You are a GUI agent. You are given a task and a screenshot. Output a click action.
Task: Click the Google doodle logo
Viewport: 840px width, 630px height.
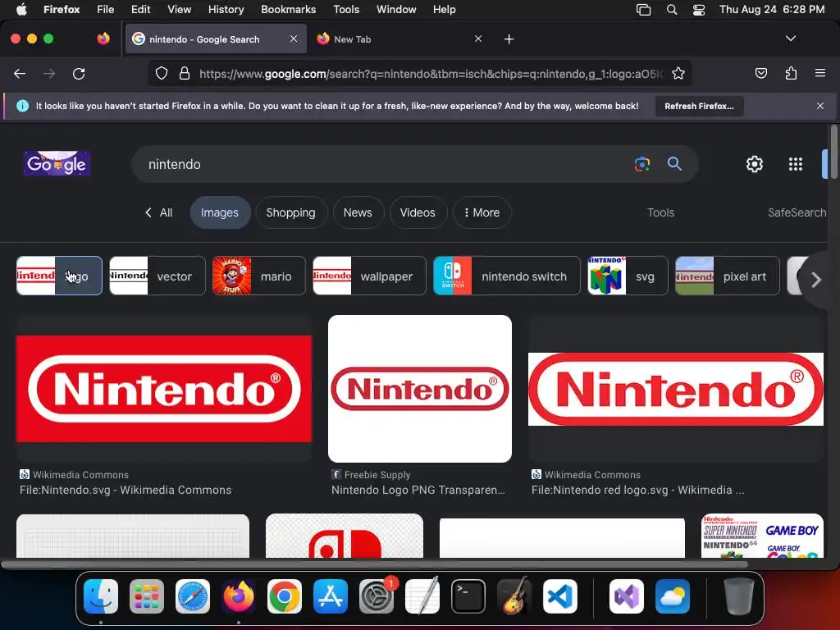click(57, 163)
